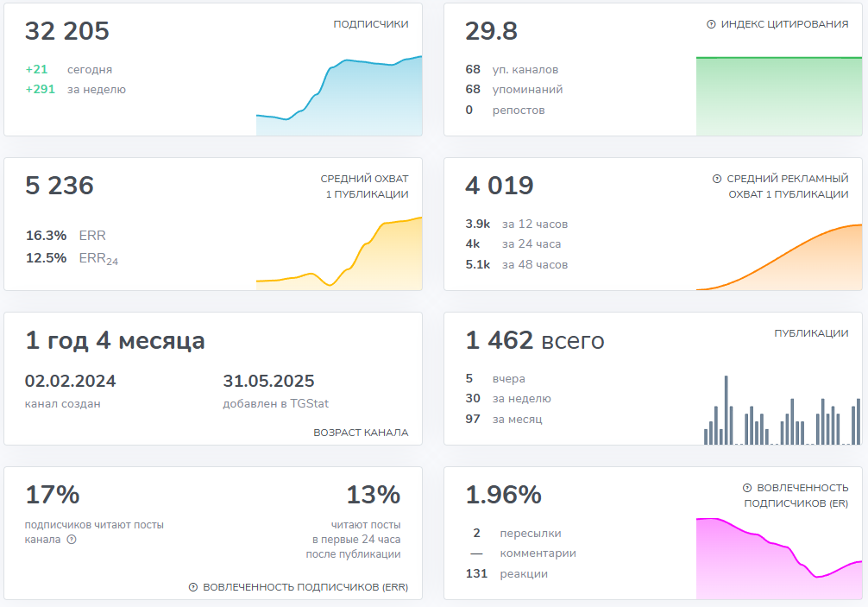This screenshot has width=868, height=607.
Task: Click the '— комментарии' row
Action: pyautogui.click(x=523, y=553)
